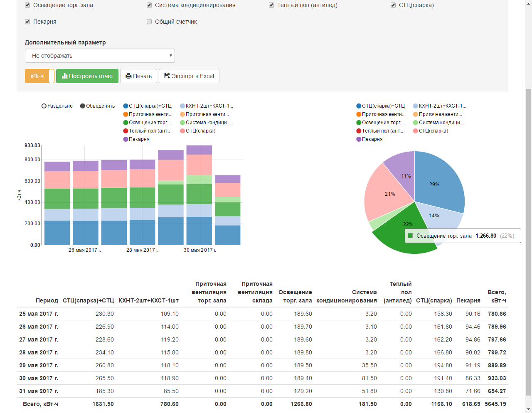Toggle Система кондици in pie chart legend

pos(438,123)
